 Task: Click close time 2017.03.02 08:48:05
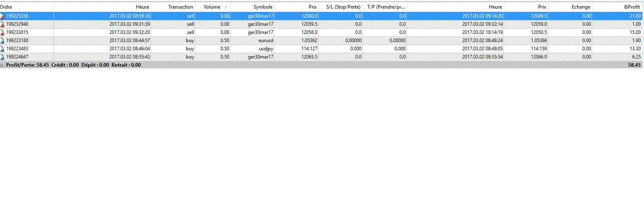(x=482, y=49)
